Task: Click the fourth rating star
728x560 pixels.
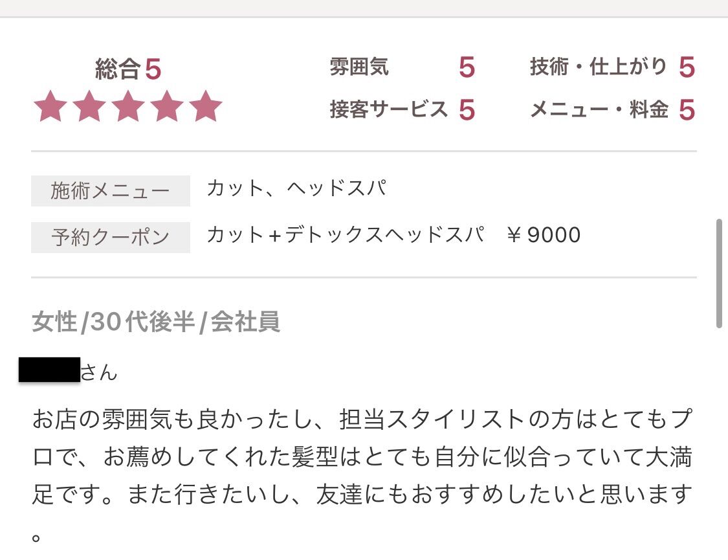Action: click(167, 106)
